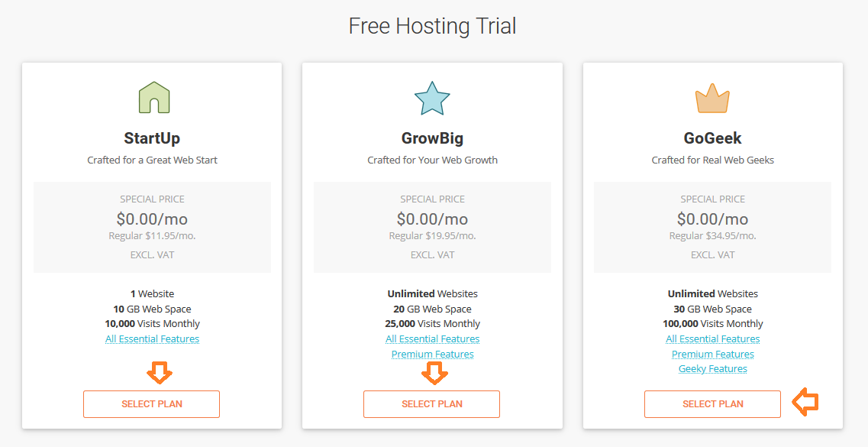Click the orange crown GoGeek icon
The width and height of the screenshot is (868, 447).
click(x=712, y=99)
